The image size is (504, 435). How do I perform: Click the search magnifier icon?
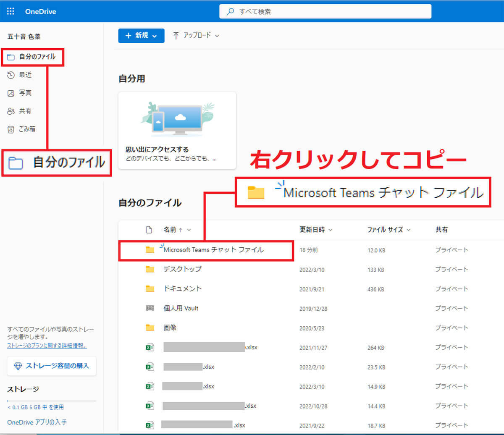[230, 11]
